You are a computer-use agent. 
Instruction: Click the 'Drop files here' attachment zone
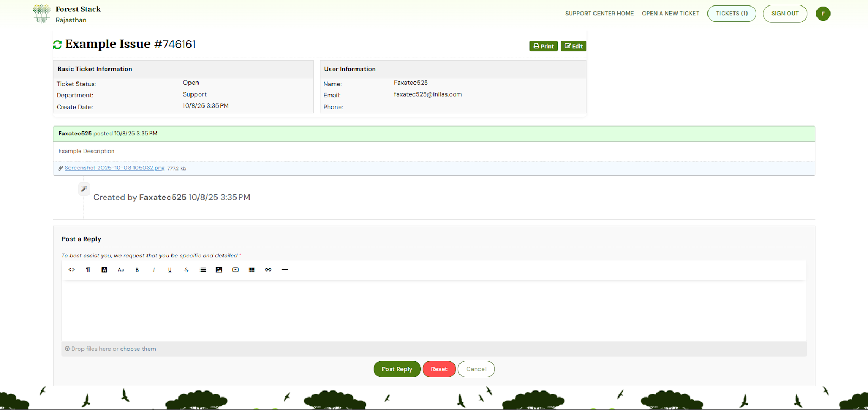(x=434, y=349)
